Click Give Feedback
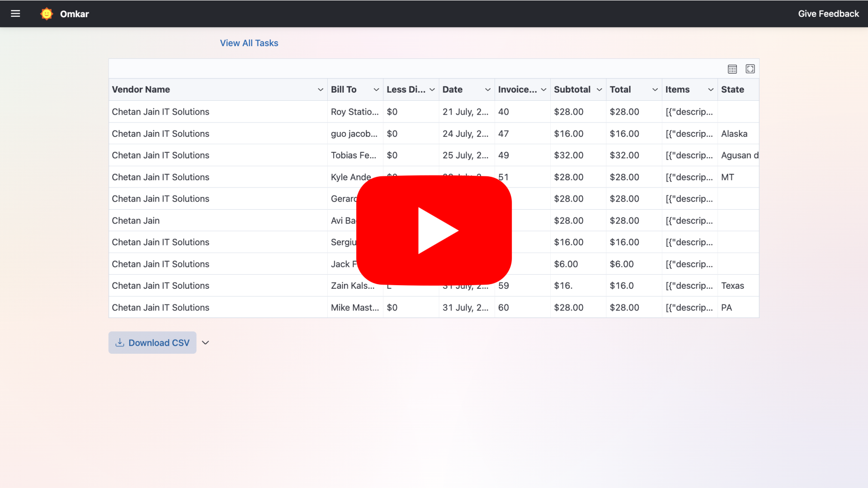Viewport: 868px width, 488px height. click(x=828, y=14)
